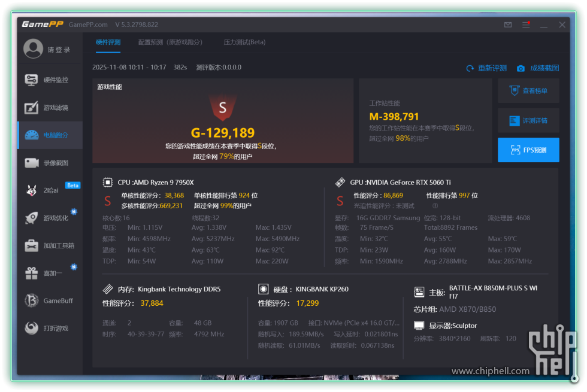This screenshot has height=392, width=587.
Task: Click 成绩截图 to screenshot the score
Action: (x=538, y=68)
